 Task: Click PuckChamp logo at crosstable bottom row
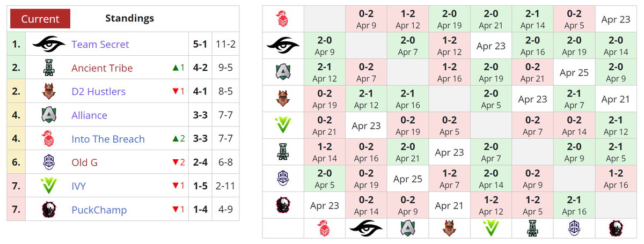(x=615, y=228)
